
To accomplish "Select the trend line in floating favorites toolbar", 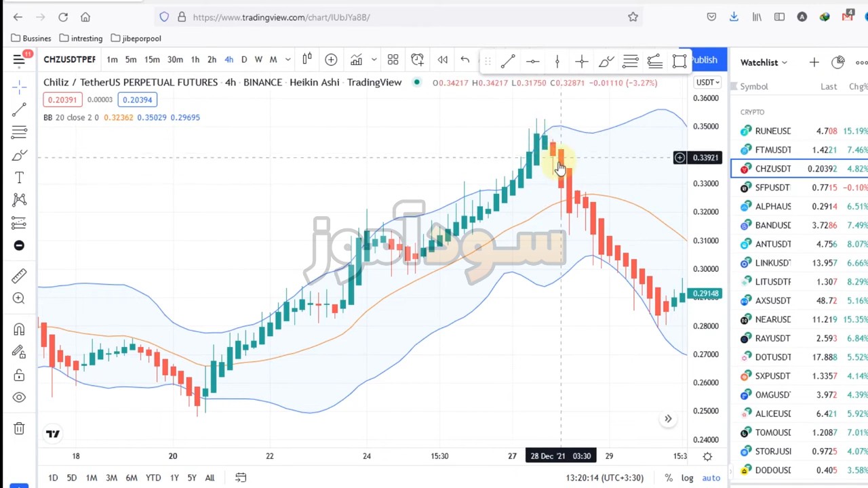I will 508,62.
